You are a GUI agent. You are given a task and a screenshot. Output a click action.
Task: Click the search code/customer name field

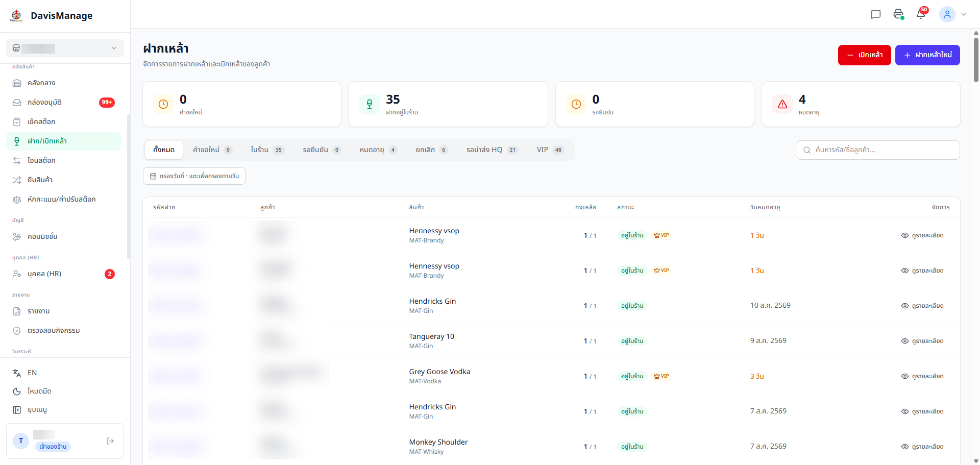click(878, 150)
